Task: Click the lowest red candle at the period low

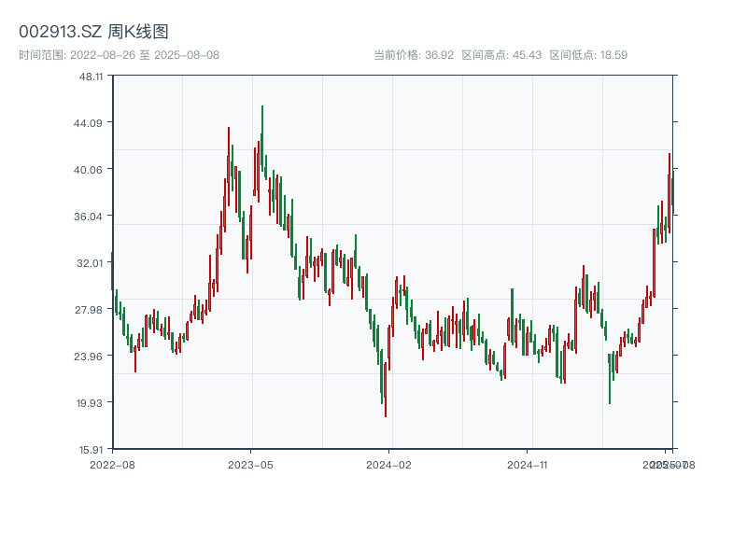Action: tap(386, 389)
